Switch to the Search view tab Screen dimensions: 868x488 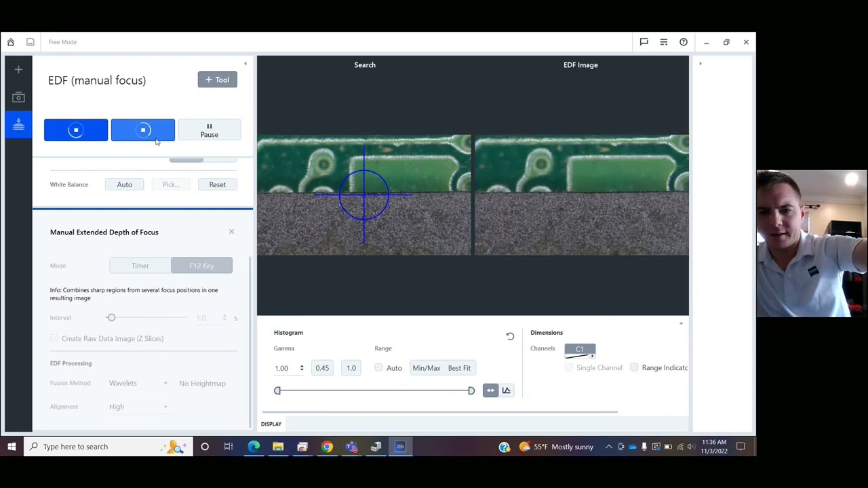pyautogui.click(x=365, y=65)
